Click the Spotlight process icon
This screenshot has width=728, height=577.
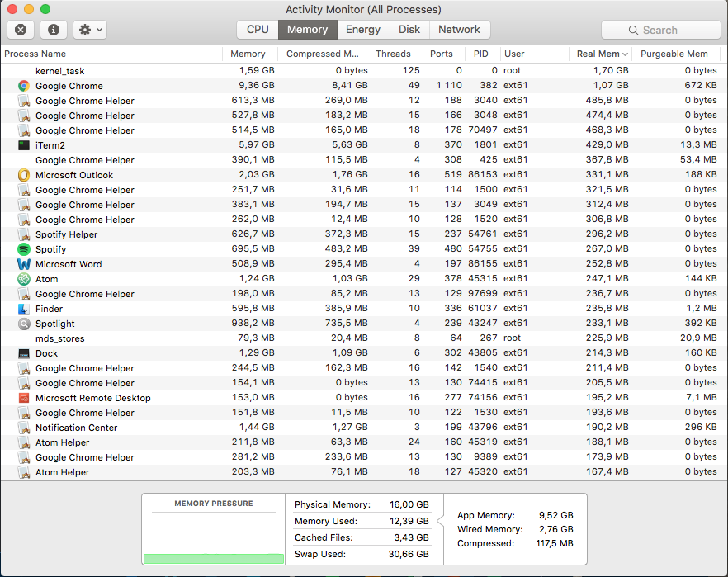pos(24,324)
